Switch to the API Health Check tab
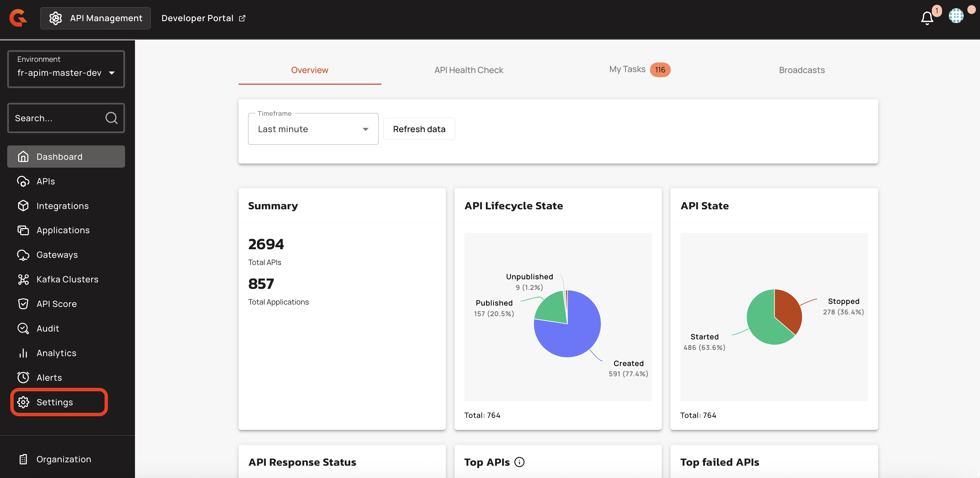The width and height of the screenshot is (980, 478). (x=468, y=70)
